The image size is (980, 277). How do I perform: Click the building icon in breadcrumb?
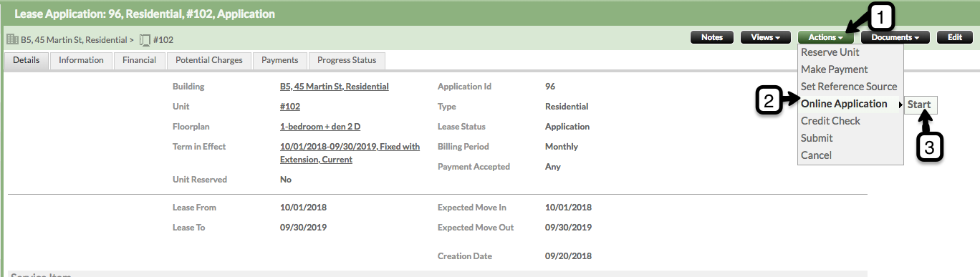pyautogui.click(x=12, y=39)
